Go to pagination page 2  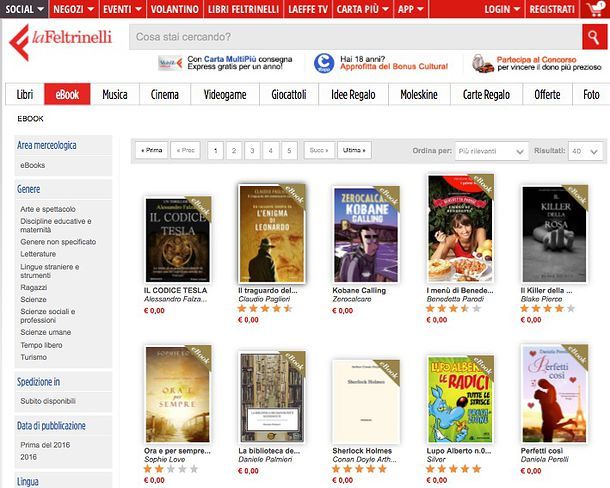pyautogui.click(x=234, y=151)
